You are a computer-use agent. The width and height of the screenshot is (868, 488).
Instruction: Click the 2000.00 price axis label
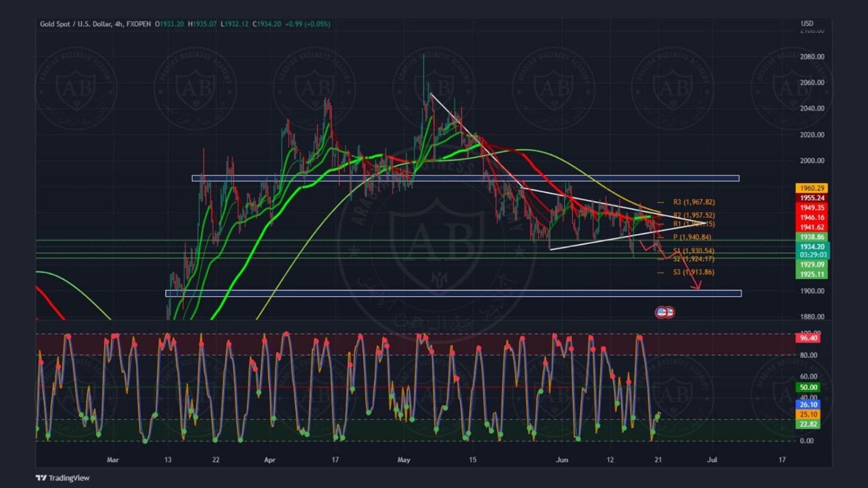[x=812, y=161]
